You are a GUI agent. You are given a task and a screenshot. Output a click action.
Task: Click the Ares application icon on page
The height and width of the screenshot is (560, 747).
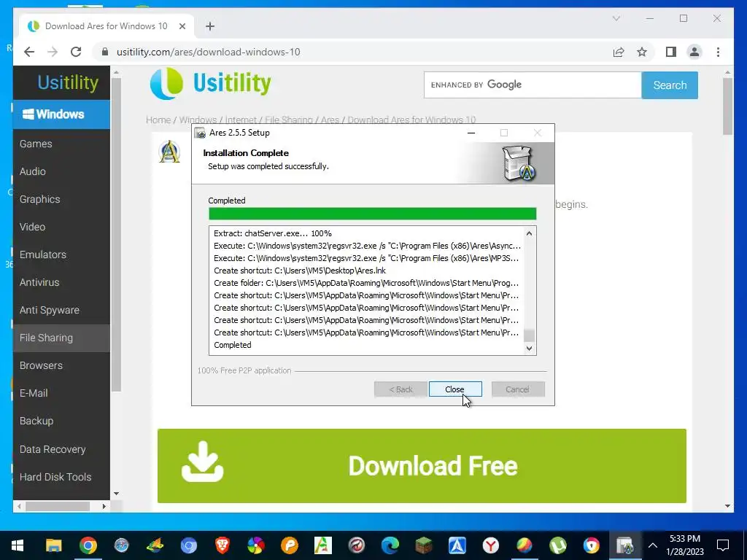coord(169,152)
